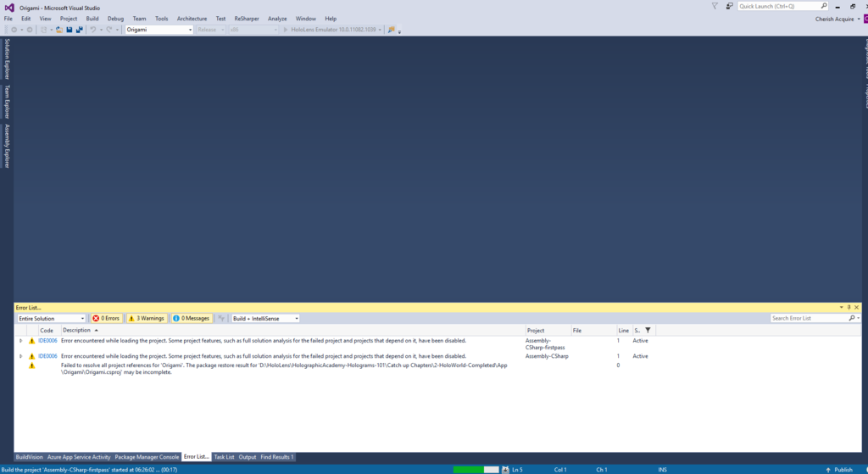Viewport: 868px width, 474px height.
Task: Sort by the Description column header
Action: coord(77,331)
